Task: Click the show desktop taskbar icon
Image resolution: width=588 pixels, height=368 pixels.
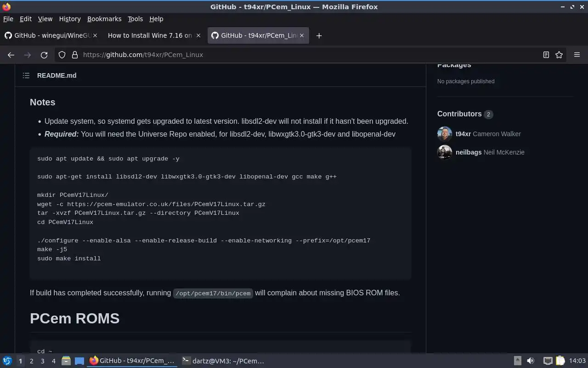Action: 79,361
